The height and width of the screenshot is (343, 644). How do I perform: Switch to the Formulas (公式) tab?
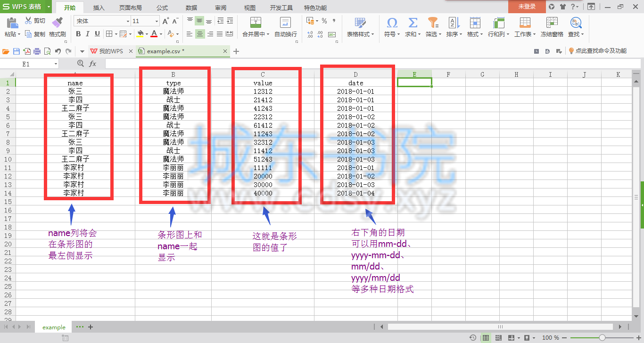click(x=162, y=8)
